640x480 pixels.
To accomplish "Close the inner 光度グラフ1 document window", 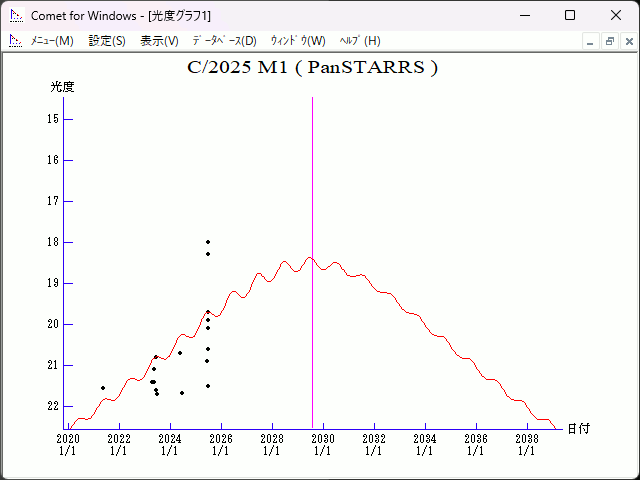I will click(627, 41).
